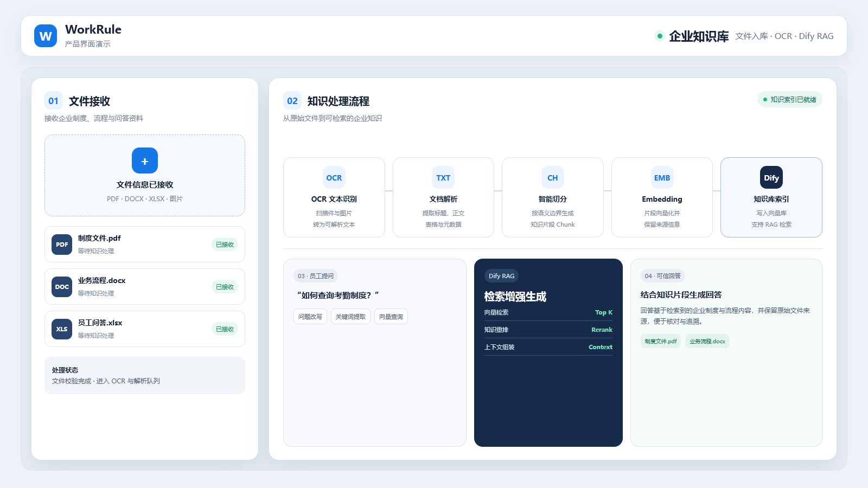
Task: Select the 向量查询 tag
Action: (391, 317)
